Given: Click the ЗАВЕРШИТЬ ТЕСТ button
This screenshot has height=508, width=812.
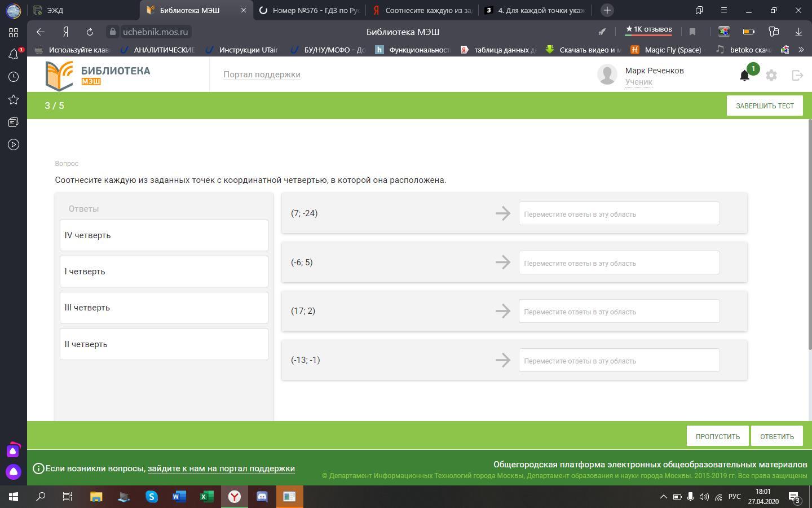Looking at the screenshot, I should pyautogui.click(x=765, y=106).
